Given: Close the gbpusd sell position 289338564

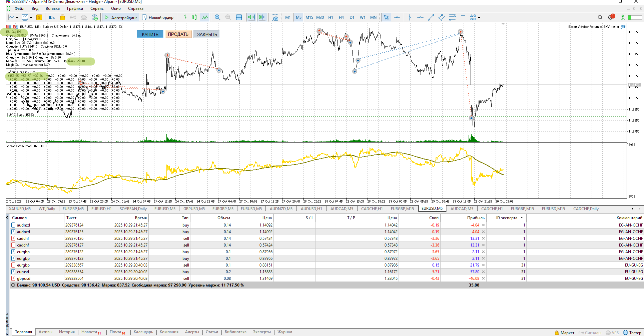Looking at the screenshot, I should (x=483, y=278).
